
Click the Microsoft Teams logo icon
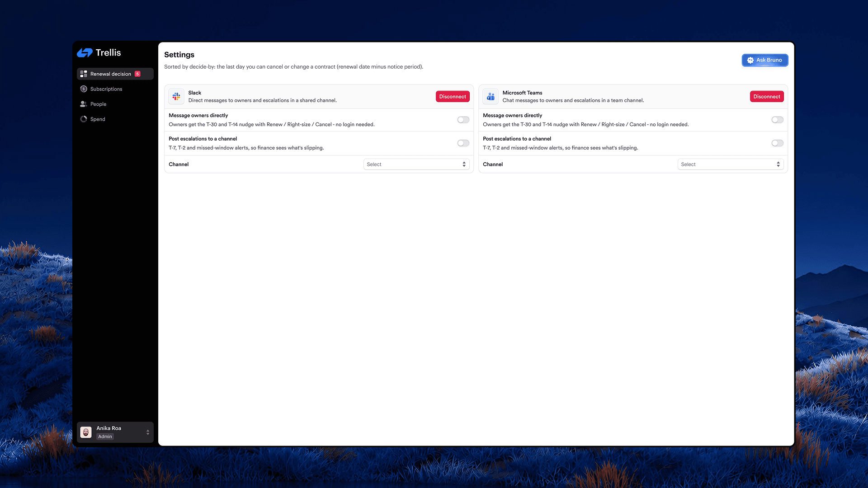click(x=491, y=97)
